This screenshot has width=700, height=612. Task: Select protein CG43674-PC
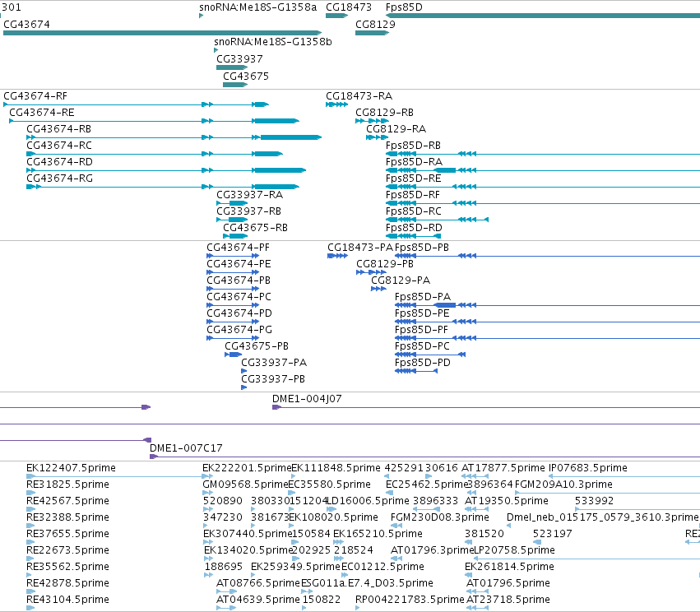(233, 305)
